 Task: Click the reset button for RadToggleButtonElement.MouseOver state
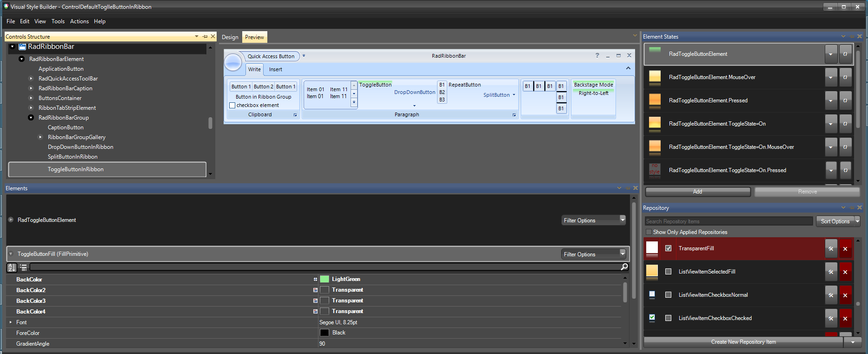point(845,77)
